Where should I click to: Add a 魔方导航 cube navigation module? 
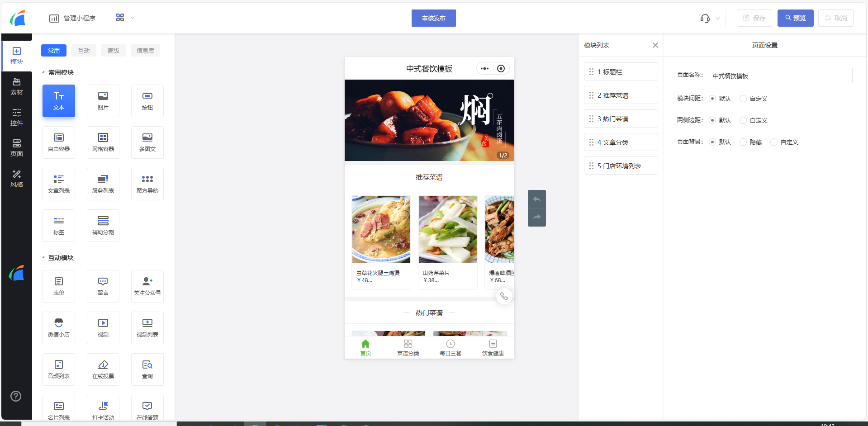(x=147, y=184)
